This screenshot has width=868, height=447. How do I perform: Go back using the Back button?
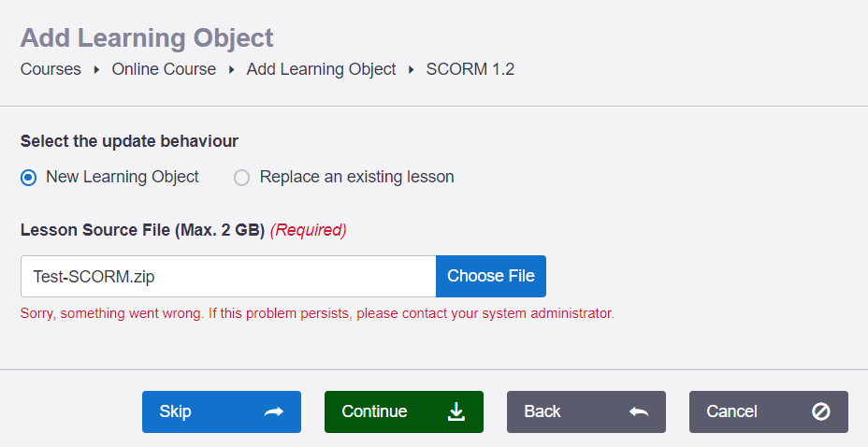point(586,411)
